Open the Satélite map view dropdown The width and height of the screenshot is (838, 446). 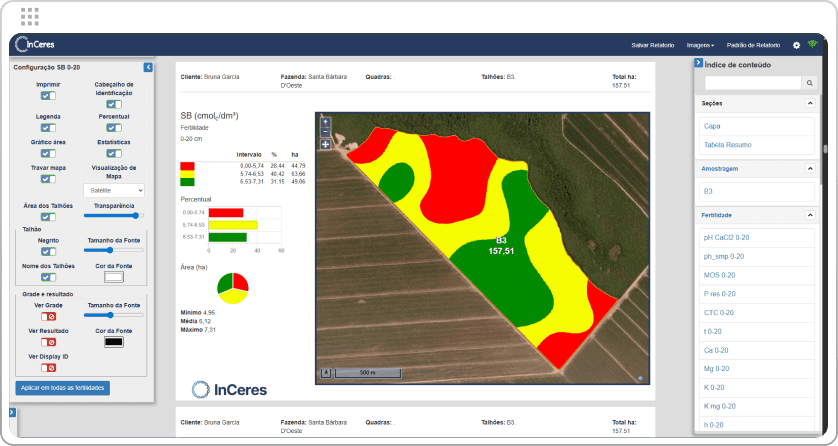click(x=114, y=189)
